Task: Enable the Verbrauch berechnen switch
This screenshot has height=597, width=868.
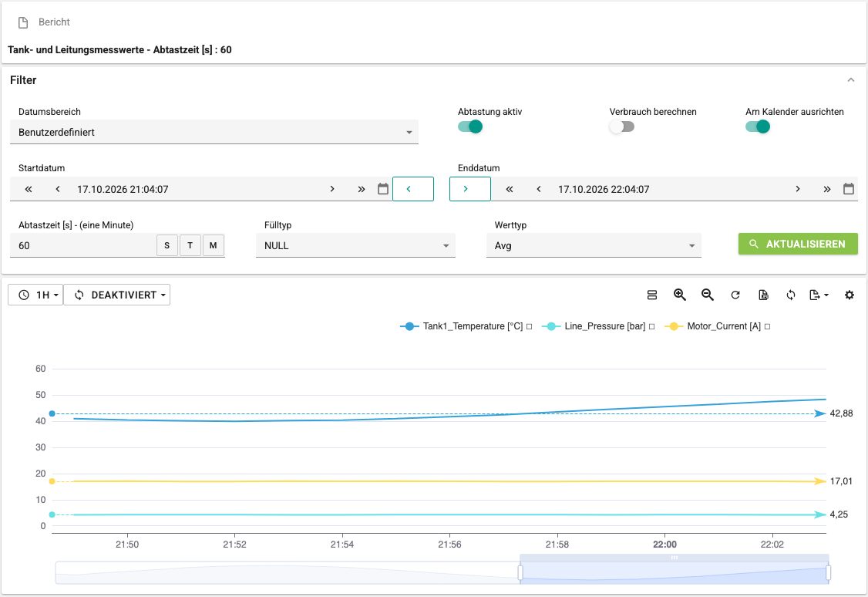Action: 621,126
